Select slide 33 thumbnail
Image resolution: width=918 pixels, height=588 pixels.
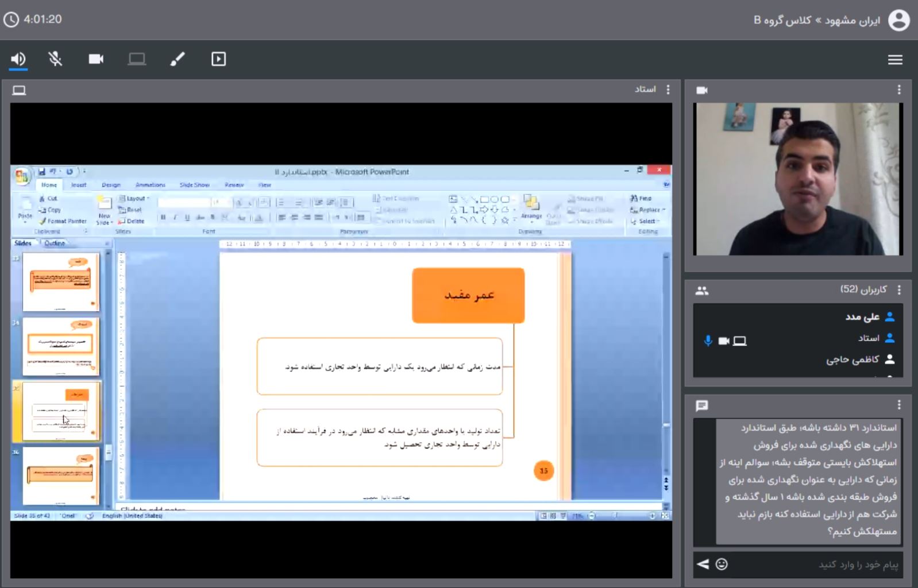tap(61, 282)
